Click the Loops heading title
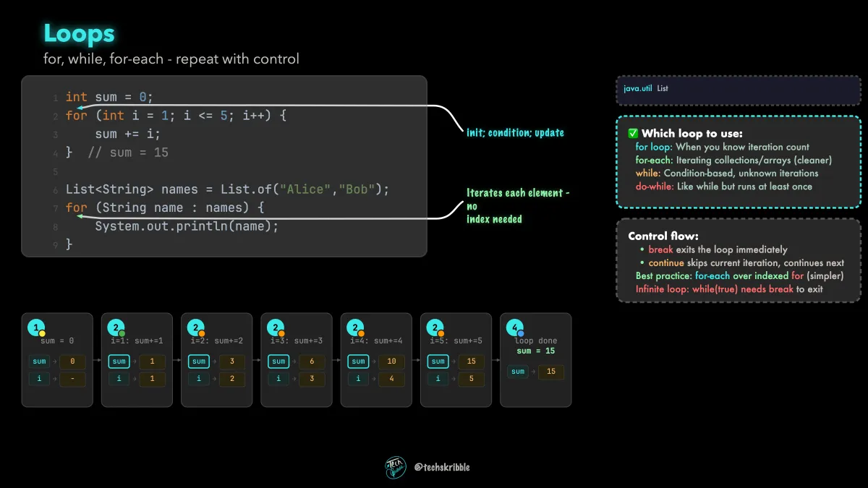868x488 pixels. 79,33
